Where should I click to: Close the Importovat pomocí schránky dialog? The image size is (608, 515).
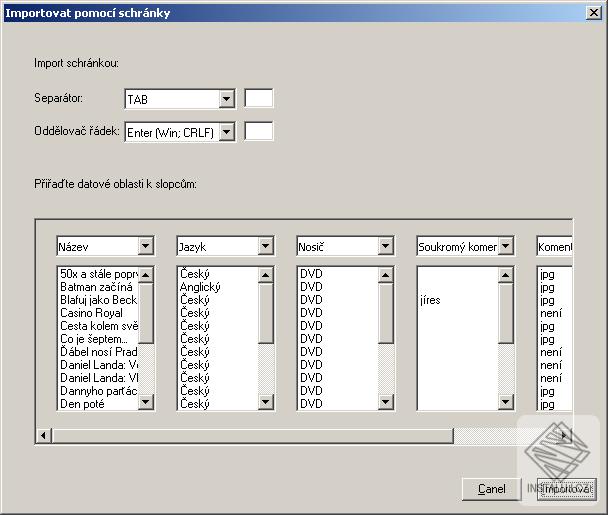594,13
